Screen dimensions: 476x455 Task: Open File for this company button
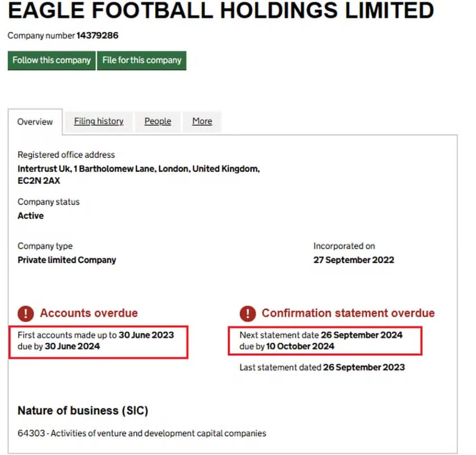click(142, 60)
